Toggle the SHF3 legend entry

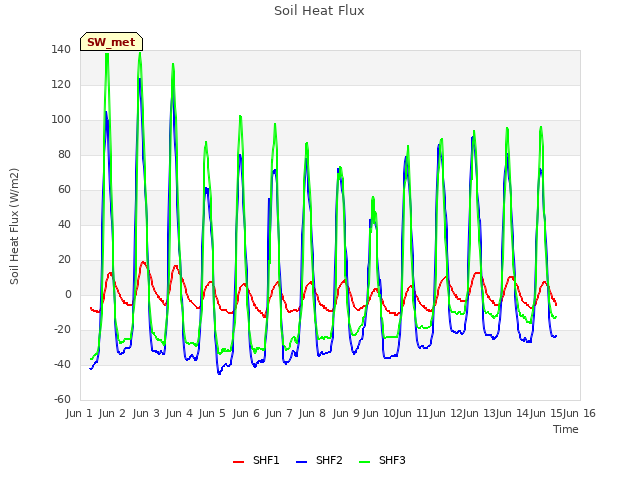coord(382,460)
